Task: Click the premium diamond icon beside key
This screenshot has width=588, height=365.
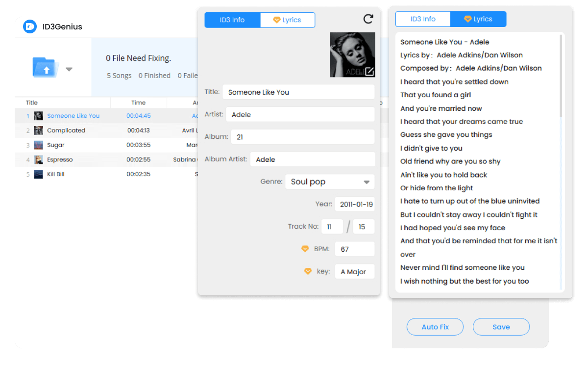Action: pos(308,271)
